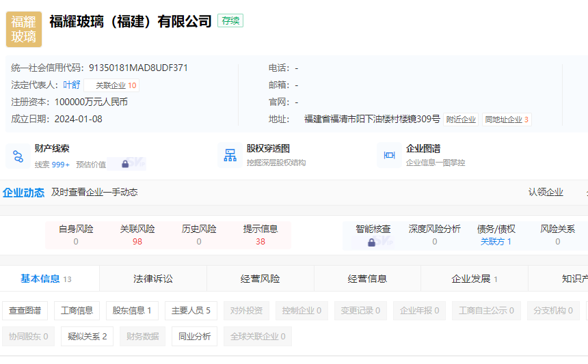Select 主要人员 5 sub-tab
Viewport: 588px width, 364px height.
(191, 311)
